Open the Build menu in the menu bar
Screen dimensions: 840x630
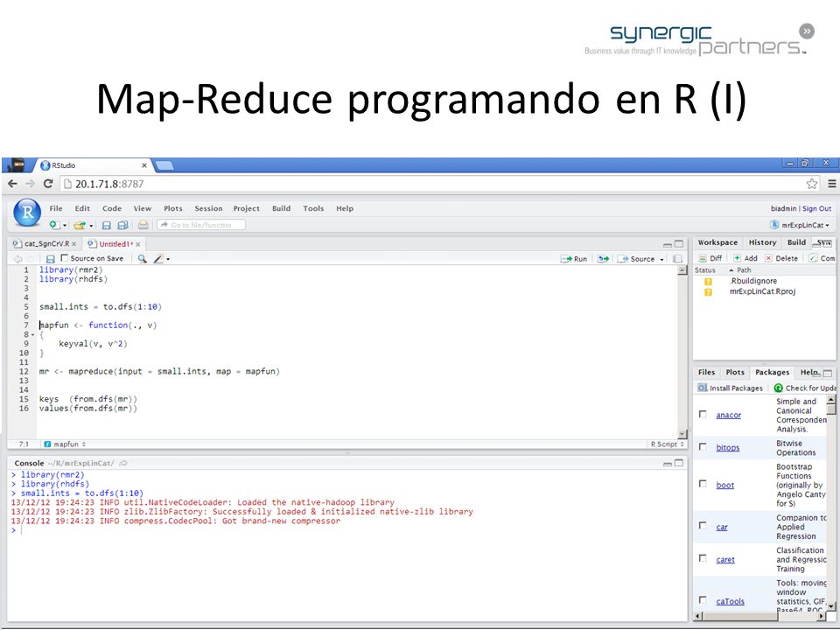click(x=281, y=208)
